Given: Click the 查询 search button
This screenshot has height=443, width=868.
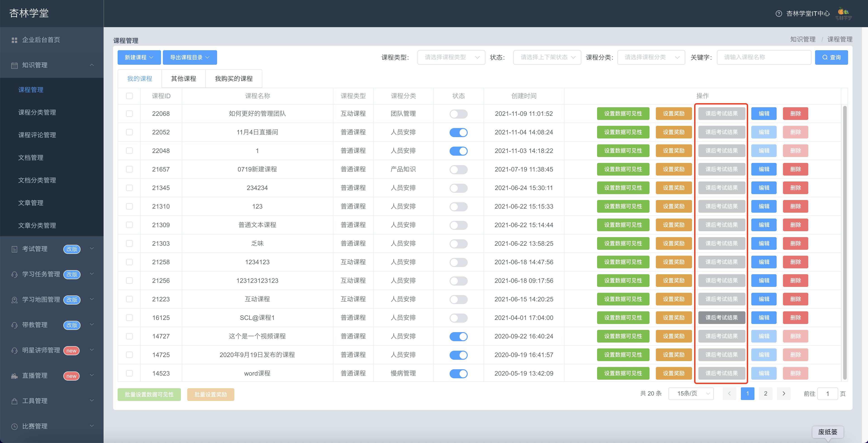Looking at the screenshot, I should (x=831, y=57).
